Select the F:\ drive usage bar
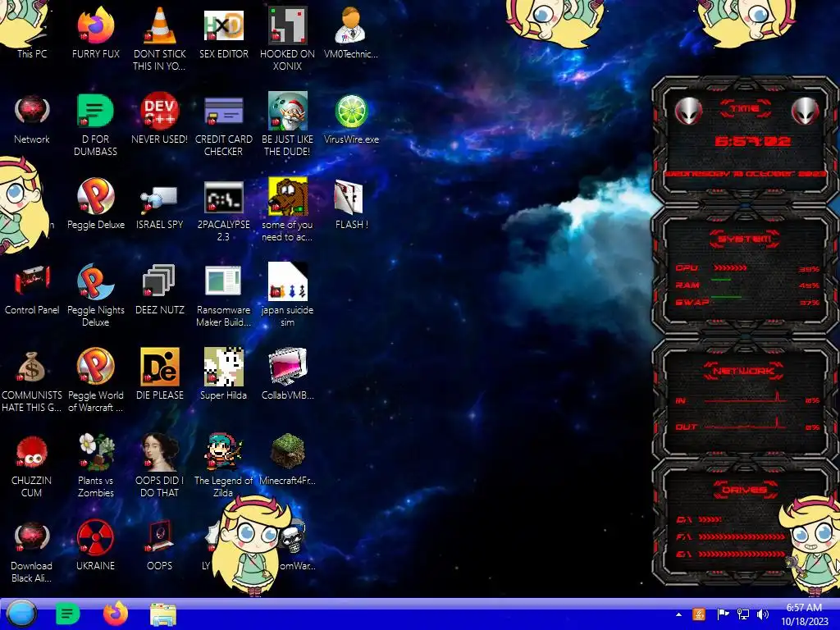Screen dimensions: 840x630 (x=742, y=536)
